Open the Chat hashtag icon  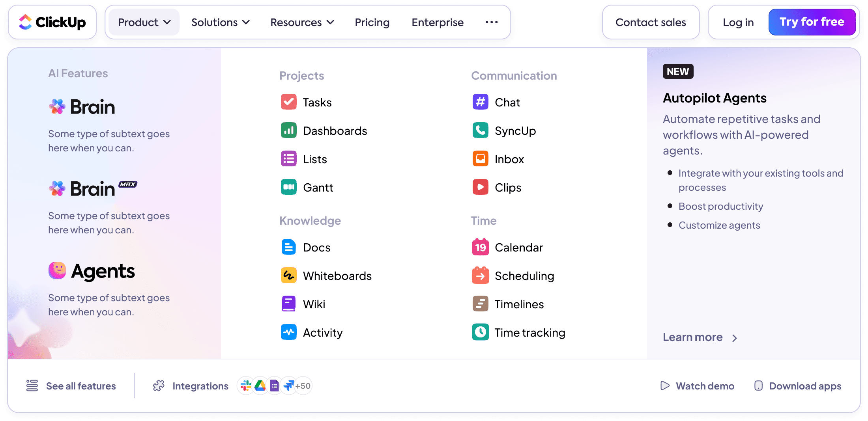[481, 102]
